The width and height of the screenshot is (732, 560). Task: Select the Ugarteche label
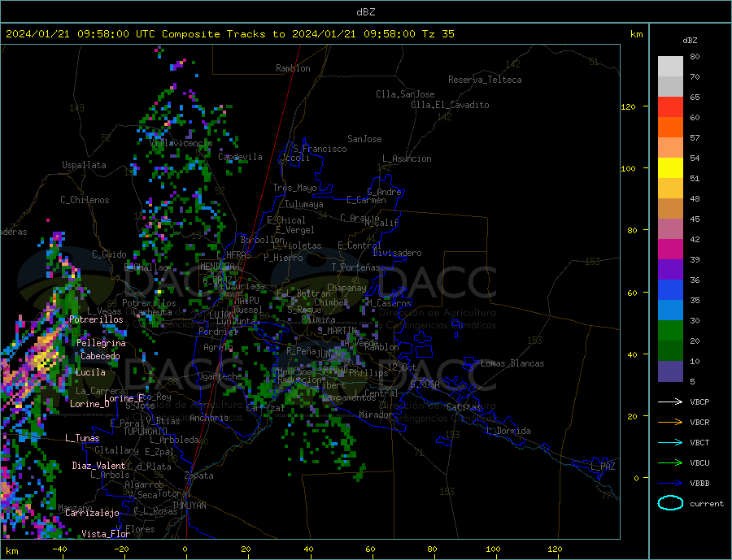tap(220, 376)
